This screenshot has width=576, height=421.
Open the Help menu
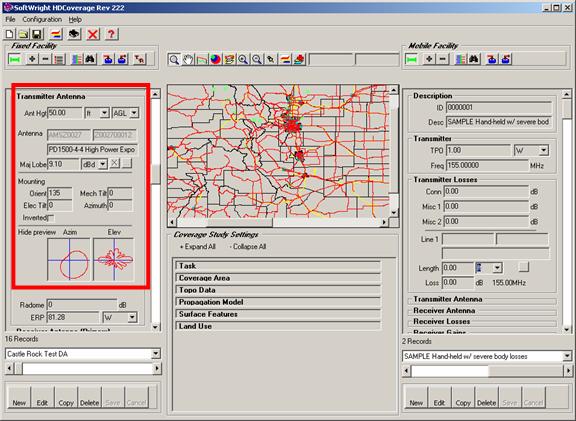(75, 19)
